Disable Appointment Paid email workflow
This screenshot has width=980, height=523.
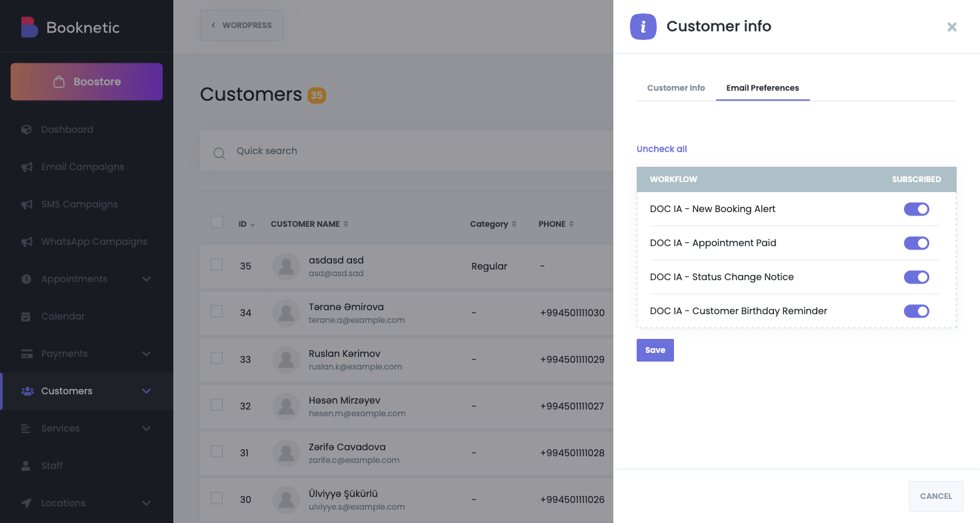click(x=916, y=243)
